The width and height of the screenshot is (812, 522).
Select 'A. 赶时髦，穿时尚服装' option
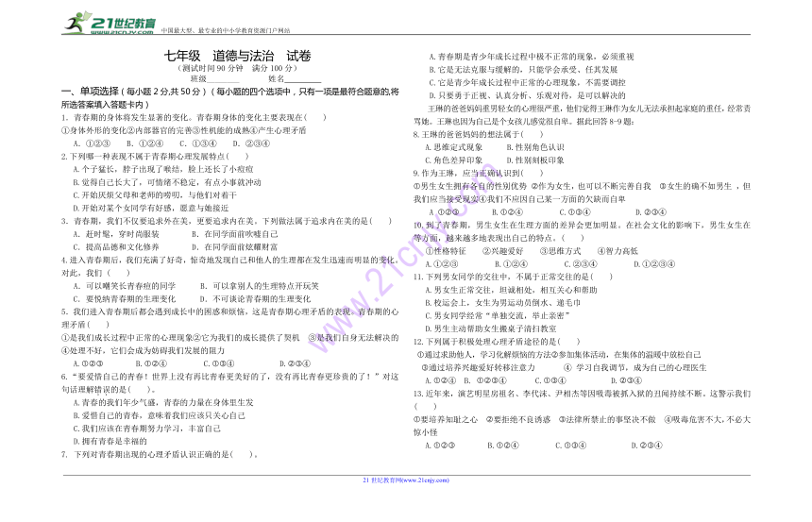(x=116, y=234)
